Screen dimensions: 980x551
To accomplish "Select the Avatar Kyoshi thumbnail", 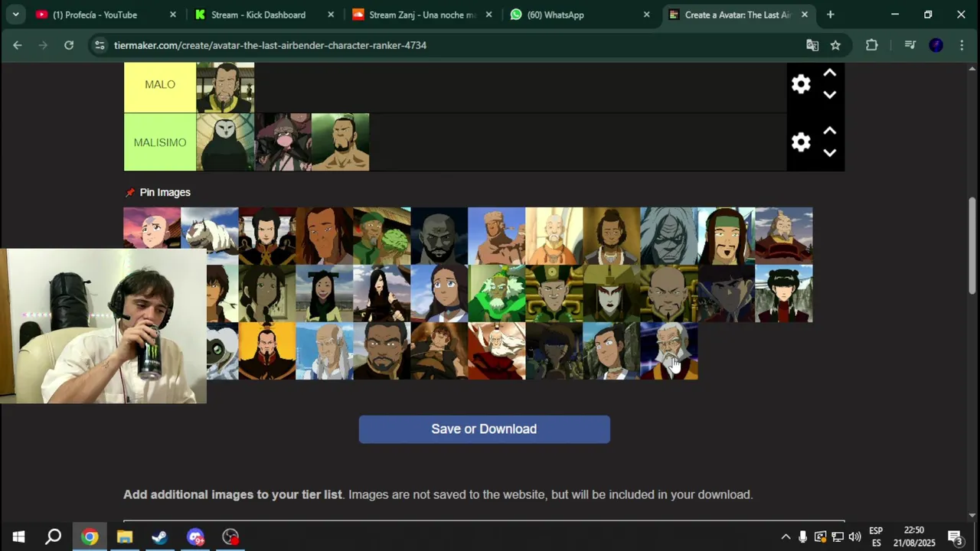I will tap(612, 293).
